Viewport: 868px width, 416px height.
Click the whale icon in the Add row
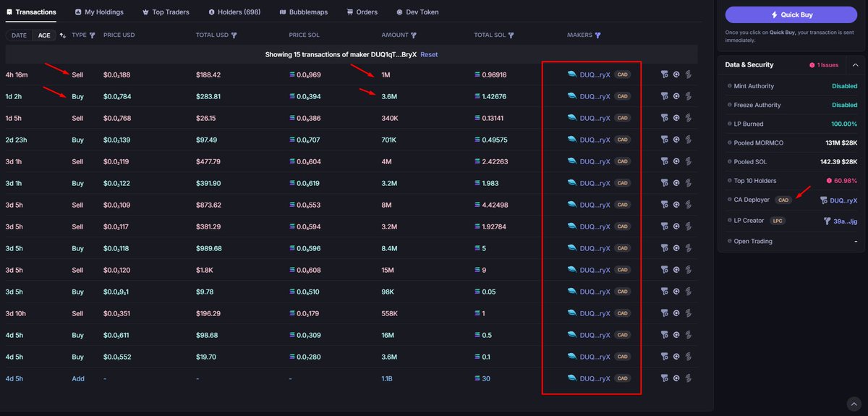tap(572, 378)
